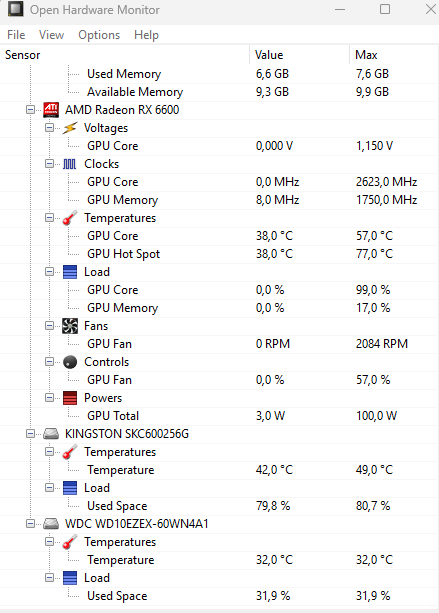Open the View menu
The height and width of the screenshot is (613, 439).
tap(51, 35)
